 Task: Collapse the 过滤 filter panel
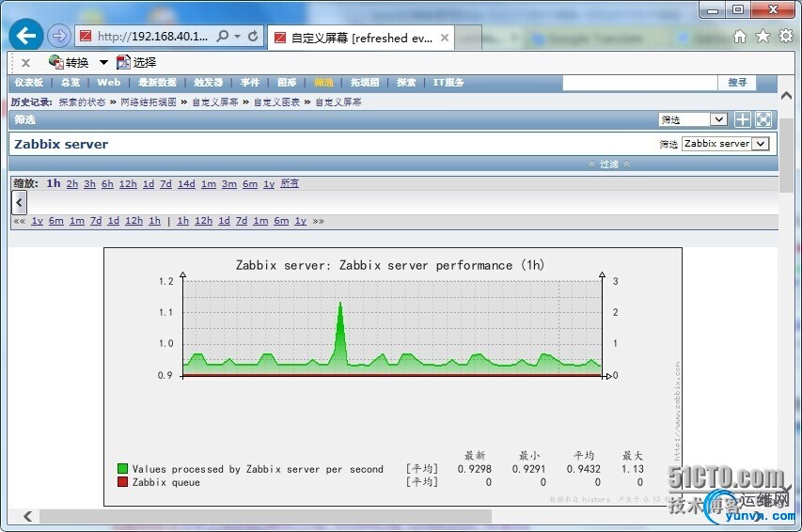[x=608, y=164]
